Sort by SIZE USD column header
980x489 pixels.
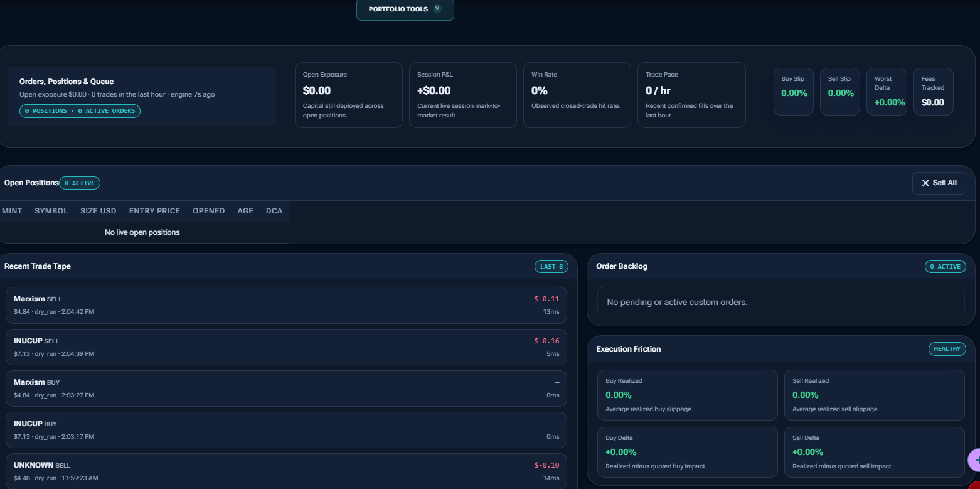tap(99, 211)
